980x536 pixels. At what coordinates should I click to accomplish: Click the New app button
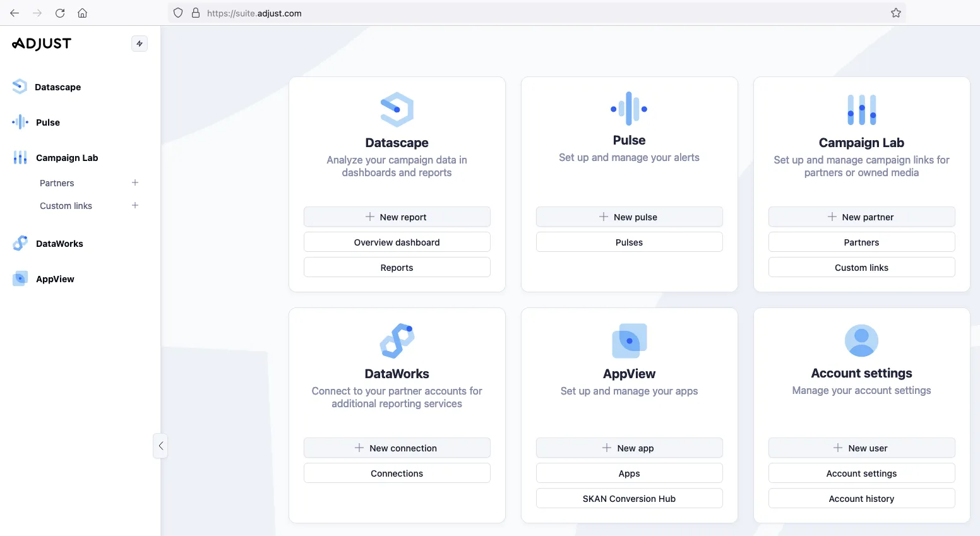[629, 448]
